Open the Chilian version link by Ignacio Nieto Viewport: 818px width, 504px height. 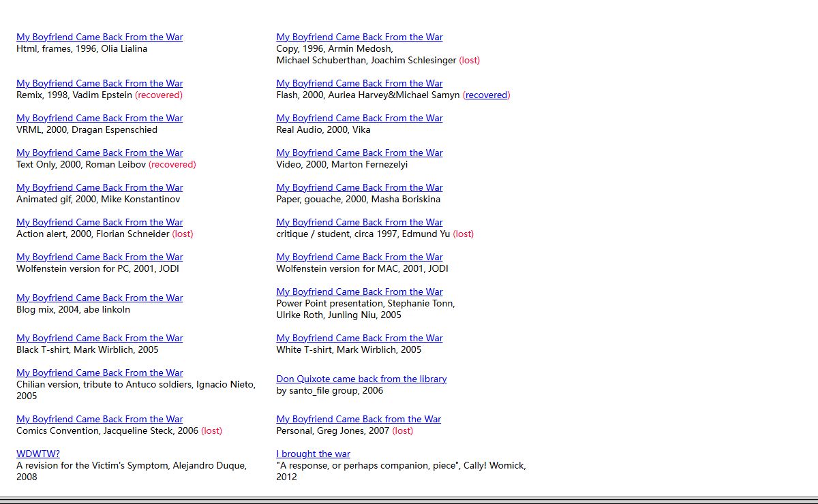click(x=100, y=373)
